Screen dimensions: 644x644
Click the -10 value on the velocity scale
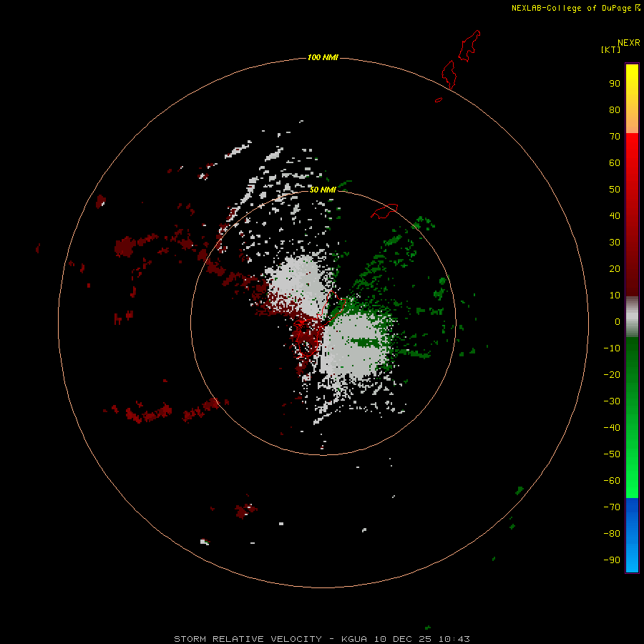click(612, 348)
